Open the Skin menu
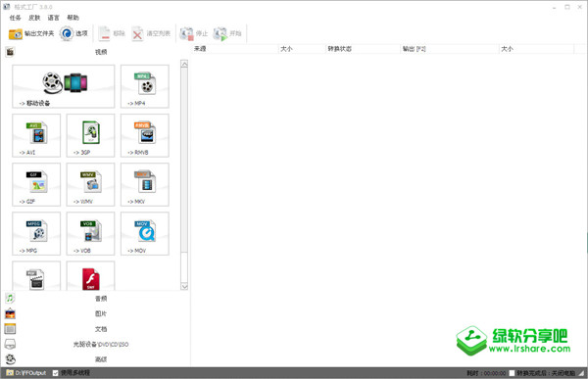Image resolution: width=588 pixels, height=379 pixels. tap(34, 18)
